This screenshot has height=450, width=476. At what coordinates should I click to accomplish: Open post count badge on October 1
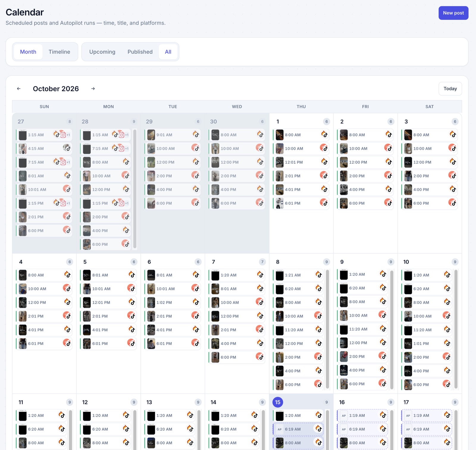point(326,122)
